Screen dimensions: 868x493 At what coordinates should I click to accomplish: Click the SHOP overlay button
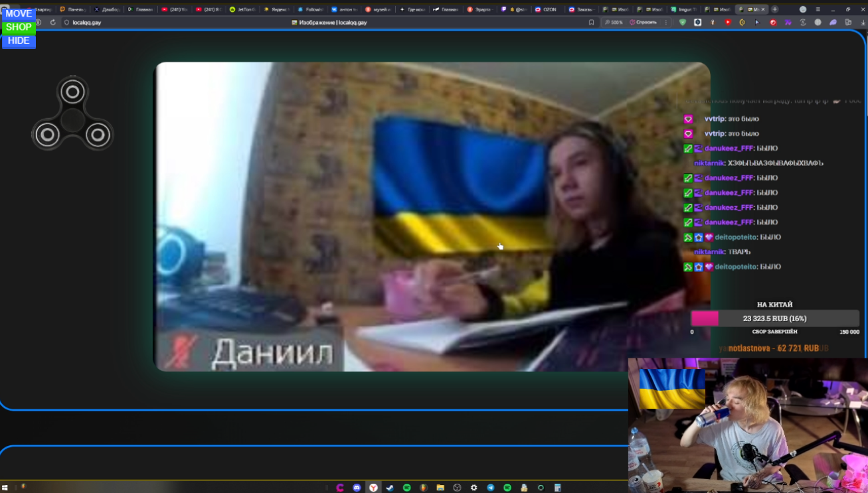coord(19,27)
